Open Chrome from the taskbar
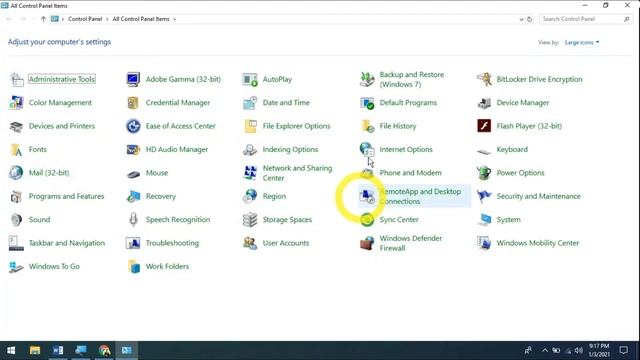 [x=104, y=350]
